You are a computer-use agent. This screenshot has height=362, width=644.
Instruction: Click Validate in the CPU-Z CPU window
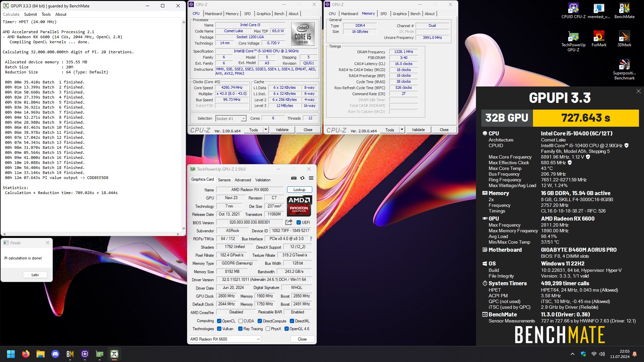tap(282, 130)
